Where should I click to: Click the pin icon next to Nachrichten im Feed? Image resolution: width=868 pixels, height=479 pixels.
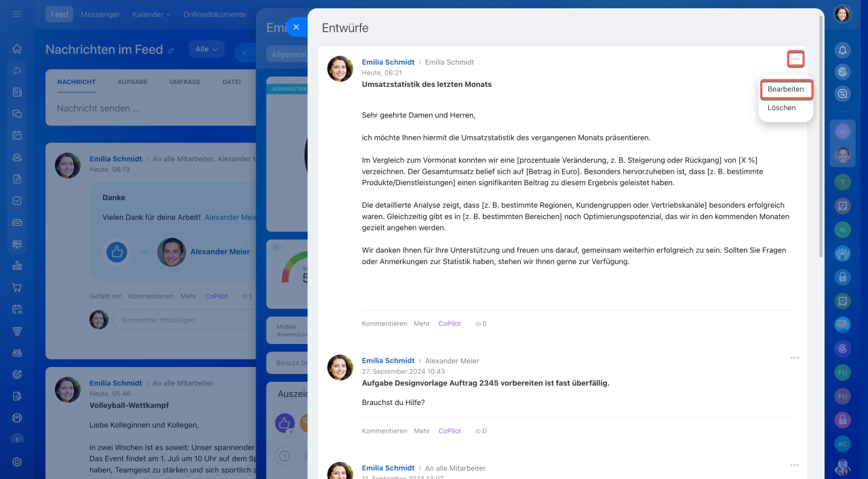coord(171,50)
